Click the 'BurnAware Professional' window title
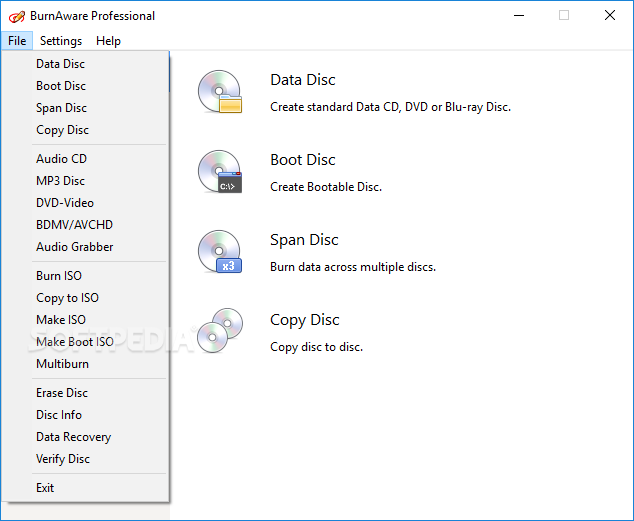This screenshot has width=634, height=521. [x=92, y=16]
